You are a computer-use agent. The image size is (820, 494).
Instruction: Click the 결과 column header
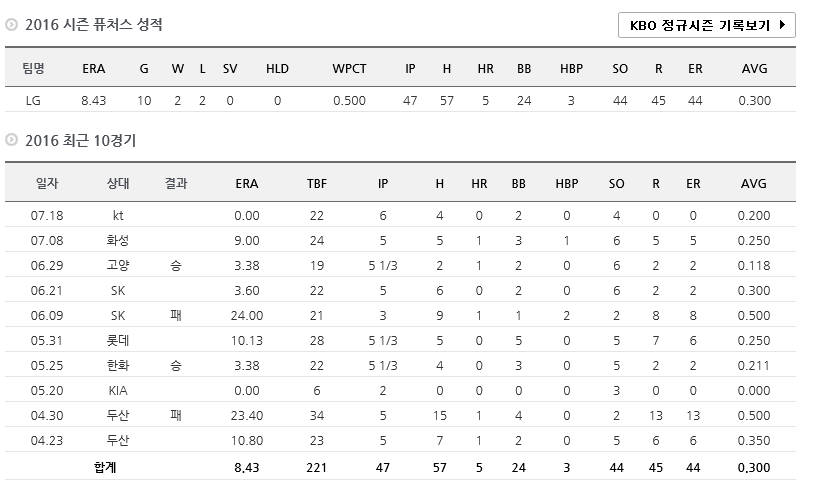click(176, 184)
